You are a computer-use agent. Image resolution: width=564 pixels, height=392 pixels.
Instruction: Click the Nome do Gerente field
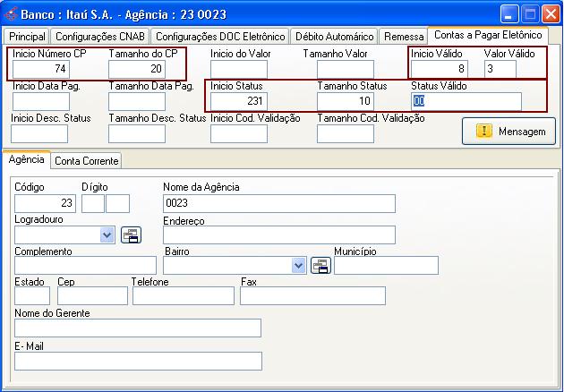[138, 328]
